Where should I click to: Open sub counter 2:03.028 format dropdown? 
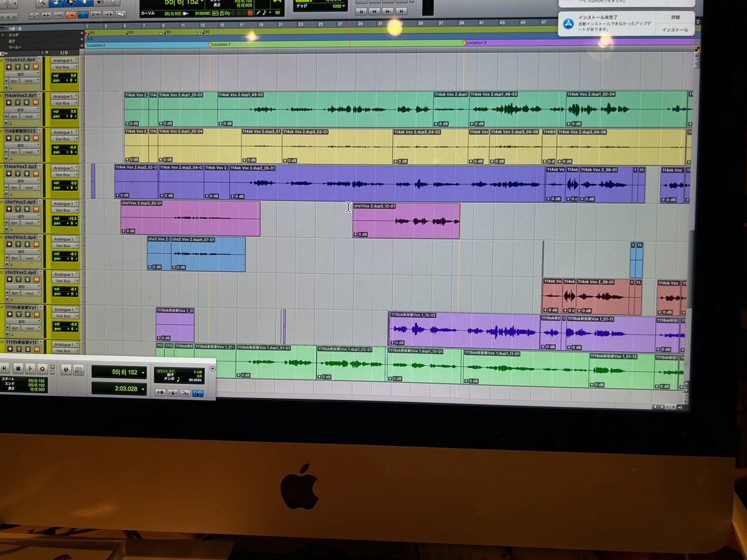pyautogui.click(x=143, y=388)
